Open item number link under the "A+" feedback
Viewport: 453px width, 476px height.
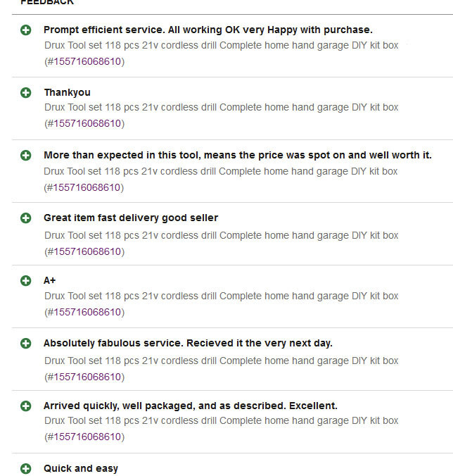87,312
